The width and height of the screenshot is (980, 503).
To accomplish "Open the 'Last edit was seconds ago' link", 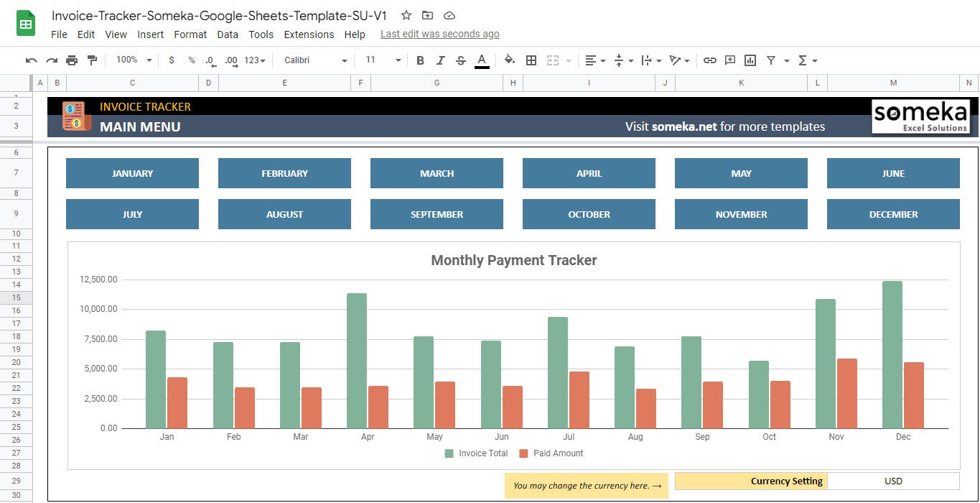I will click(440, 34).
